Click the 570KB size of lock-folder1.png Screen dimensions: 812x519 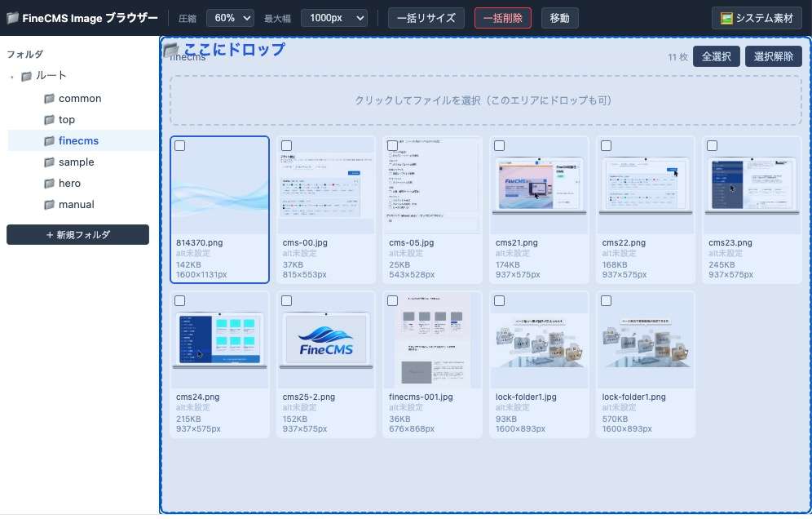[615, 419]
